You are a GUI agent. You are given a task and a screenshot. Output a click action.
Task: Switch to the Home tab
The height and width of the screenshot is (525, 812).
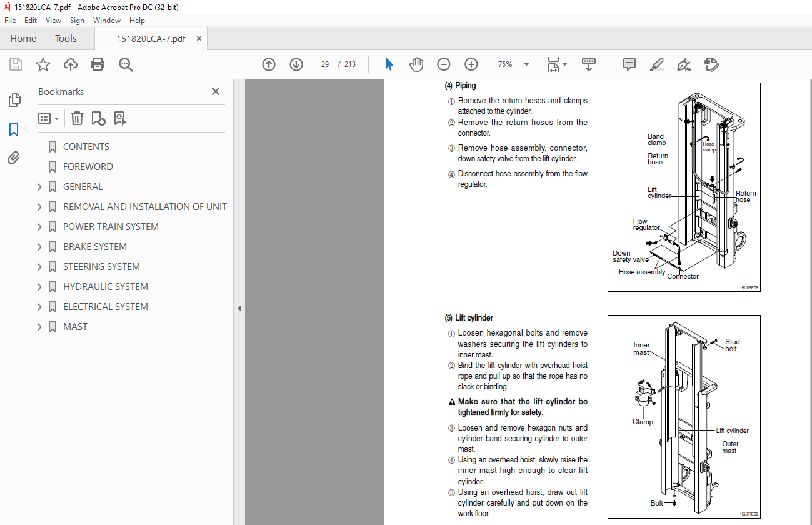click(x=23, y=39)
